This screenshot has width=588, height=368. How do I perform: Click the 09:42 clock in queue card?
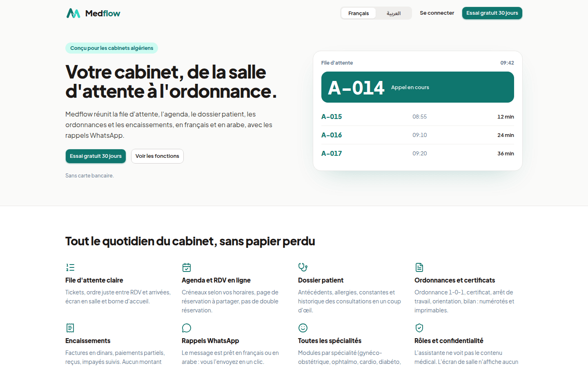(507, 63)
